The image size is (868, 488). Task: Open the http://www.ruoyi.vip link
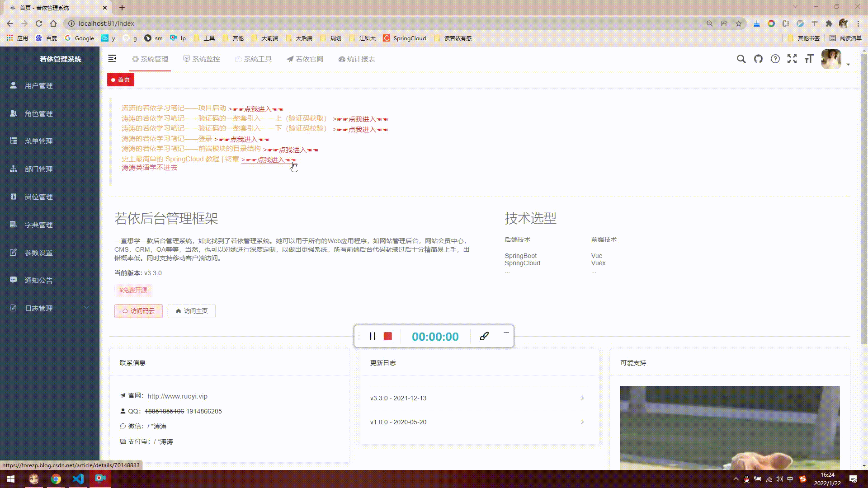(x=177, y=396)
